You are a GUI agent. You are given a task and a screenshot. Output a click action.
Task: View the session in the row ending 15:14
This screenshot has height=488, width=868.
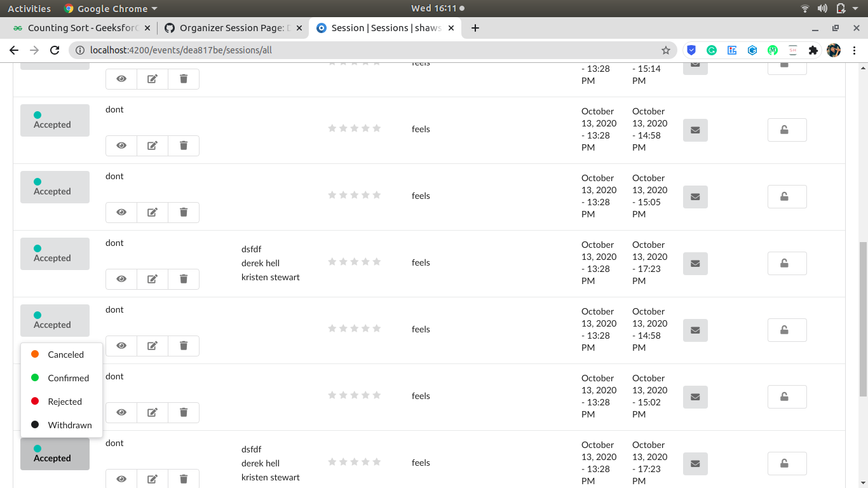(121, 79)
